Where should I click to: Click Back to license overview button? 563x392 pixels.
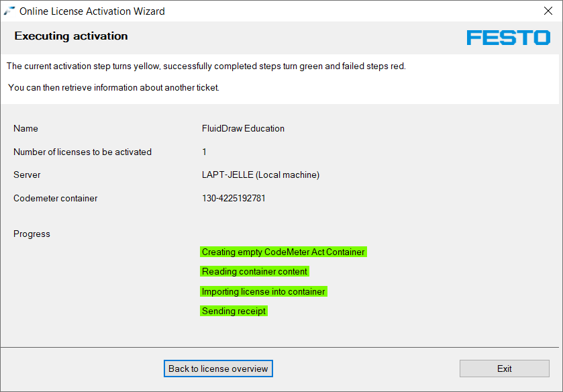(x=218, y=369)
